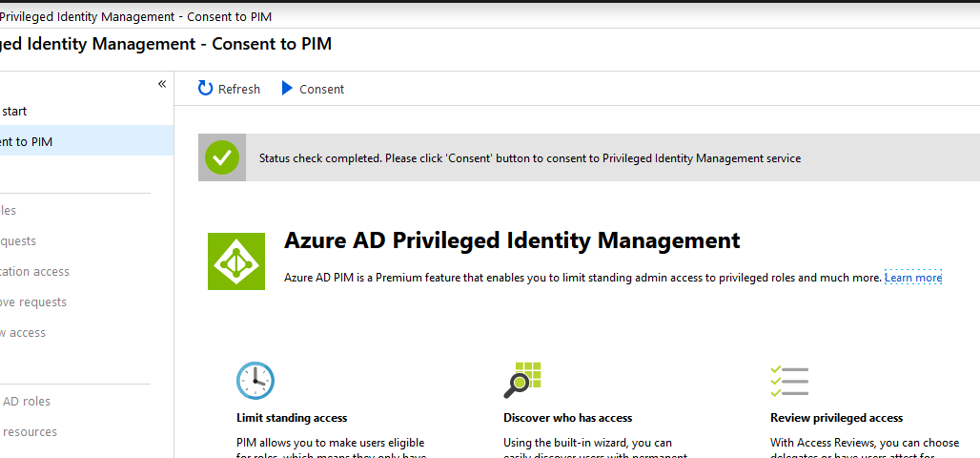Click the Limit standing access heading
The width and height of the screenshot is (980, 458).
[x=292, y=417]
